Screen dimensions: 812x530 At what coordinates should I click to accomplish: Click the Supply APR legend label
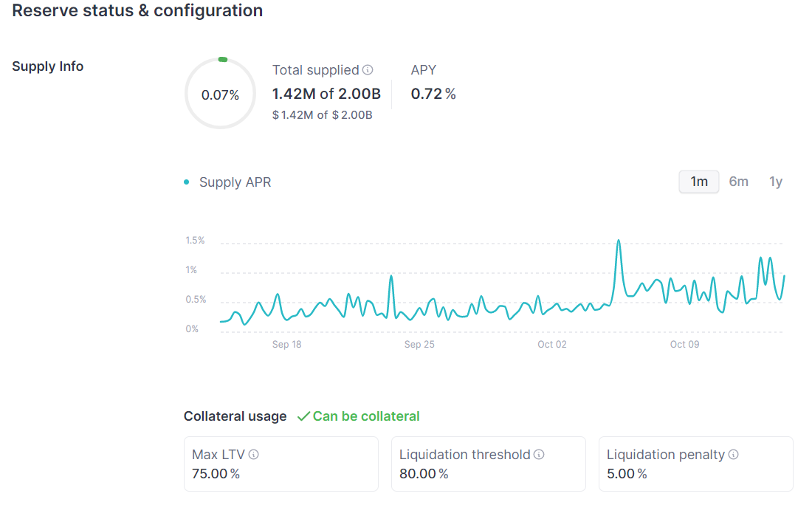235,182
